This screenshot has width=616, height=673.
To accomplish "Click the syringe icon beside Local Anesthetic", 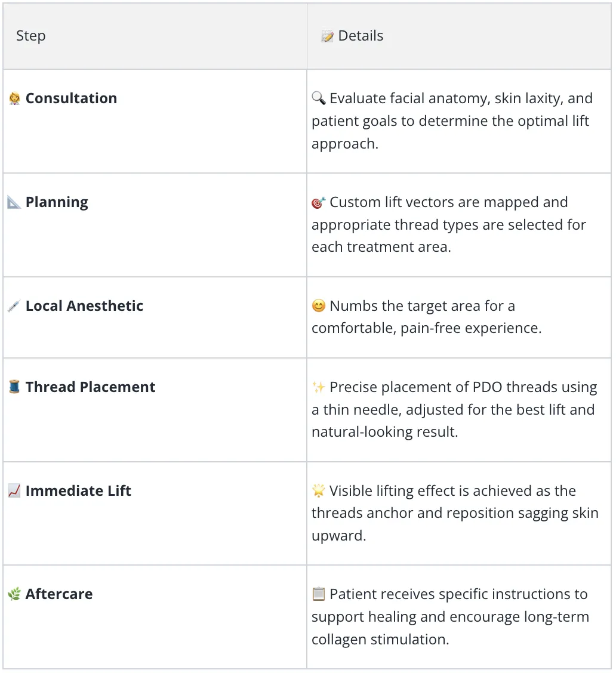I will coord(14,306).
